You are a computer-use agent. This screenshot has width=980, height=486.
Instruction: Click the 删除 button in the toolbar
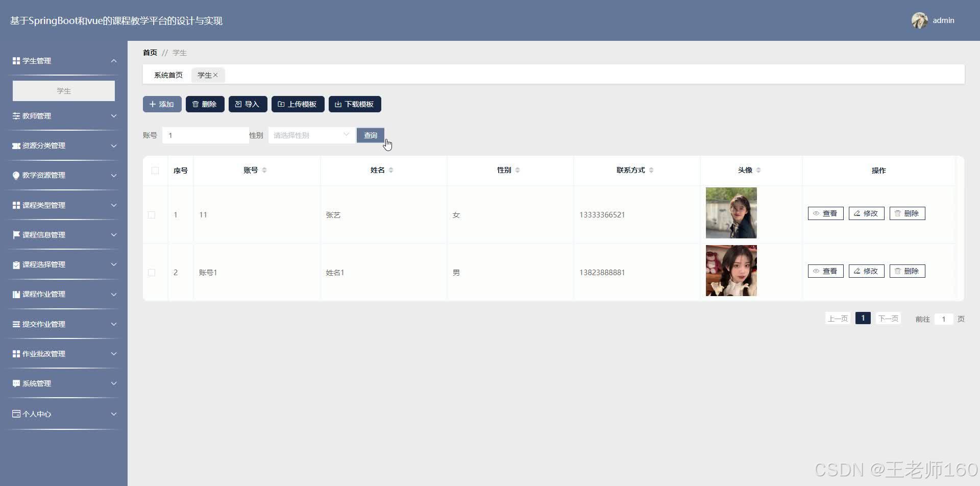pos(205,104)
